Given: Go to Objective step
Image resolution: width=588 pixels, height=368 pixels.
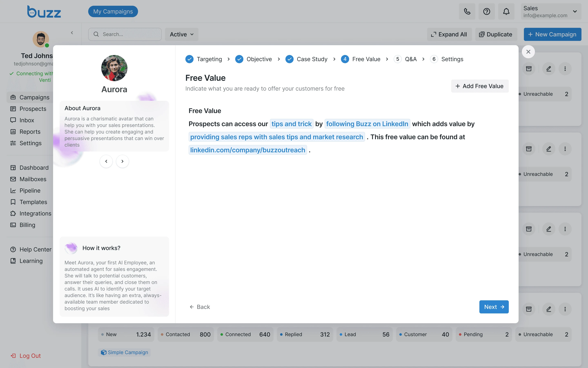Looking at the screenshot, I should pos(253,59).
